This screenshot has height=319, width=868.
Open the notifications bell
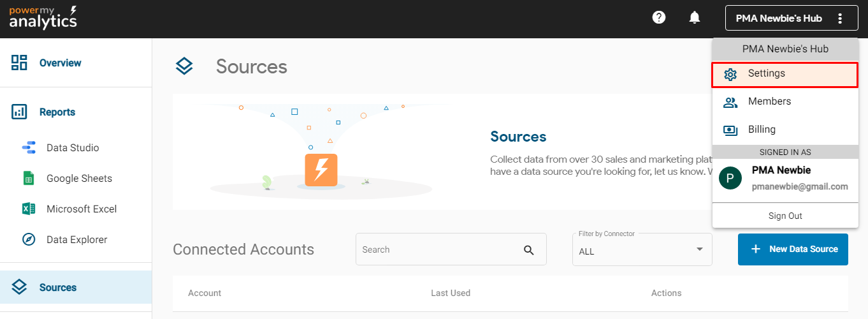point(695,18)
